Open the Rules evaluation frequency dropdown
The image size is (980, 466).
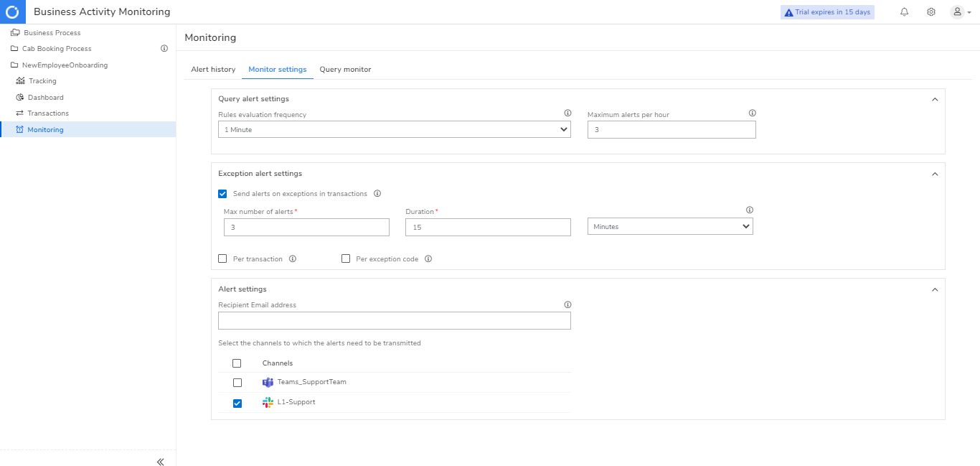click(x=395, y=129)
